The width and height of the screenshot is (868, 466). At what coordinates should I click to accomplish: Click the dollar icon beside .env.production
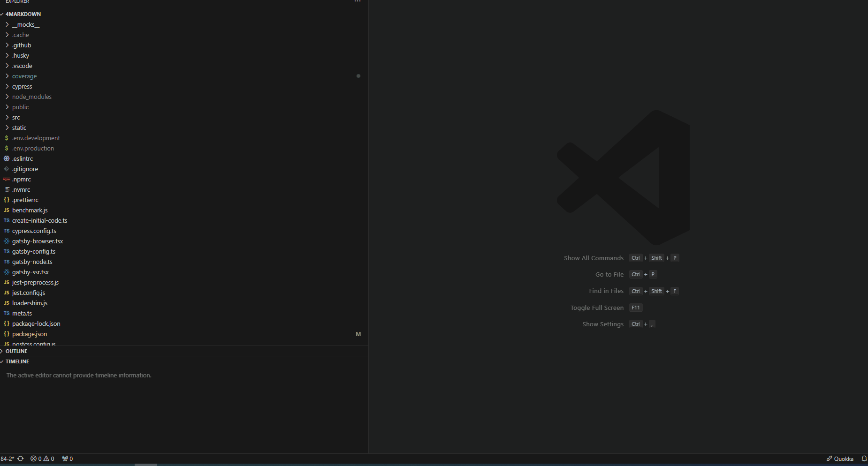[7, 148]
